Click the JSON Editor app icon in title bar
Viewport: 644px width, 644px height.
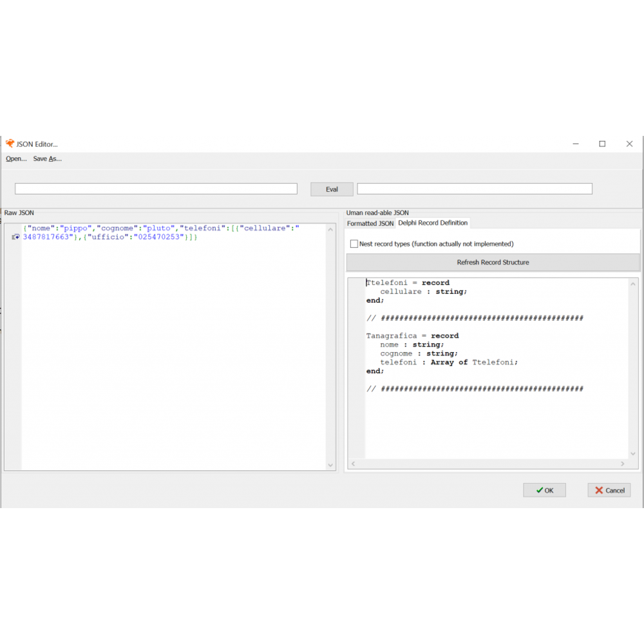pos(10,144)
